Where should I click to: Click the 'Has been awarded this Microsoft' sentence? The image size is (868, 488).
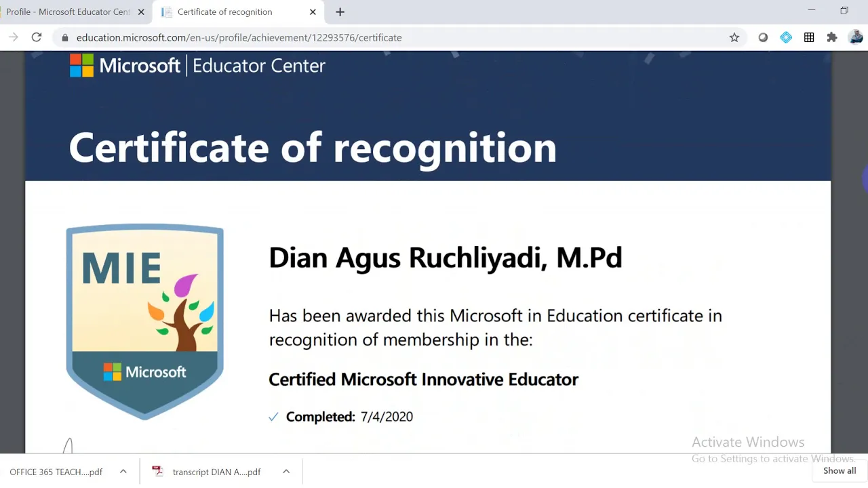click(x=496, y=327)
